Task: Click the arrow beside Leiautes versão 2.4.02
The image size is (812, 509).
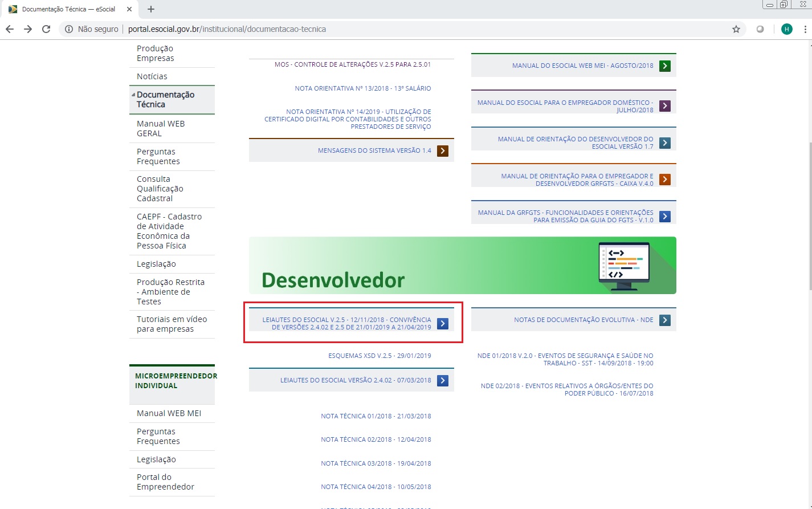Action: click(x=443, y=381)
